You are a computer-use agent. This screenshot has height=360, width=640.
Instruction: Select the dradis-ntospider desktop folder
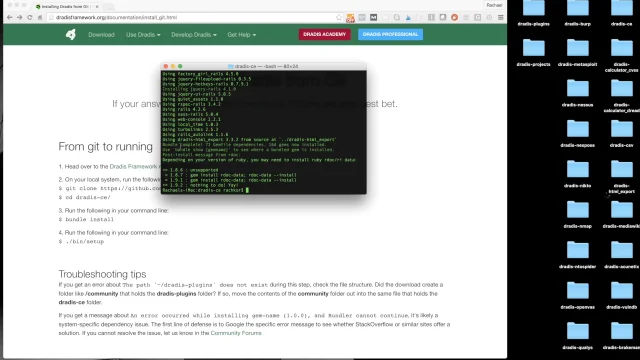578,255
